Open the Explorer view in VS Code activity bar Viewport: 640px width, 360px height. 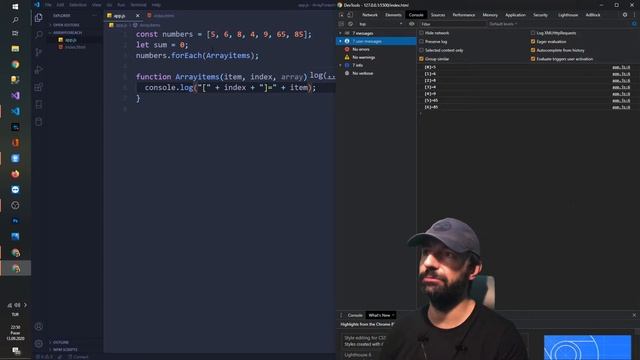pyautogui.click(x=39, y=18)
